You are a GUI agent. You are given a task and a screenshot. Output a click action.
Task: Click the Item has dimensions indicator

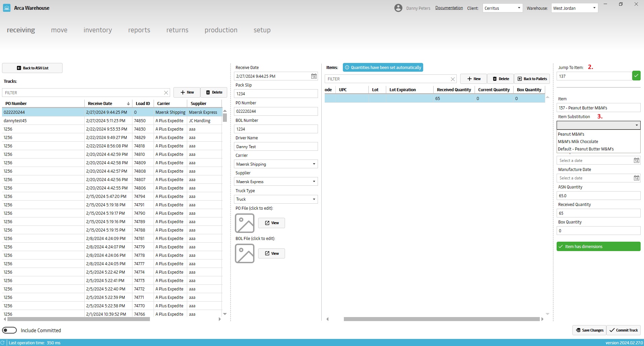598,247
